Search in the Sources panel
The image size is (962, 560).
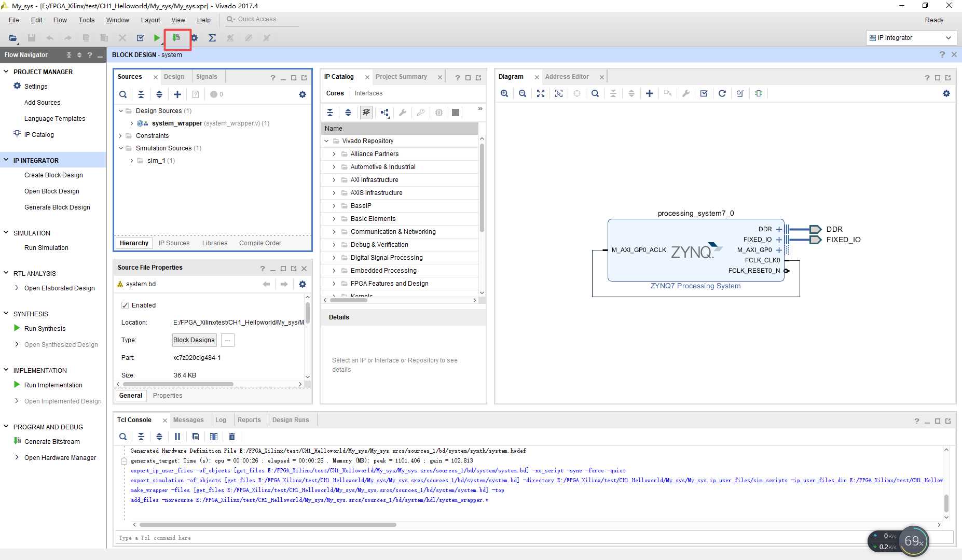pyautogui.click(x=123, y=94)
